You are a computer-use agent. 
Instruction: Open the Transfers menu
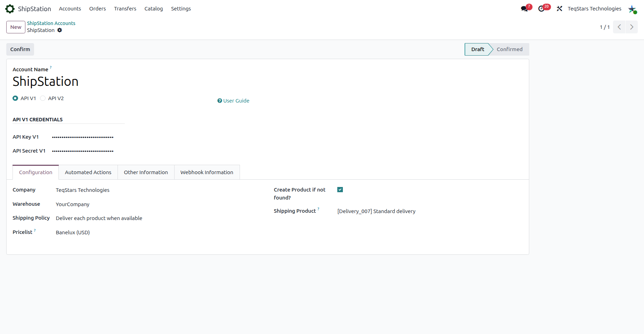click(x=125, y=9)
